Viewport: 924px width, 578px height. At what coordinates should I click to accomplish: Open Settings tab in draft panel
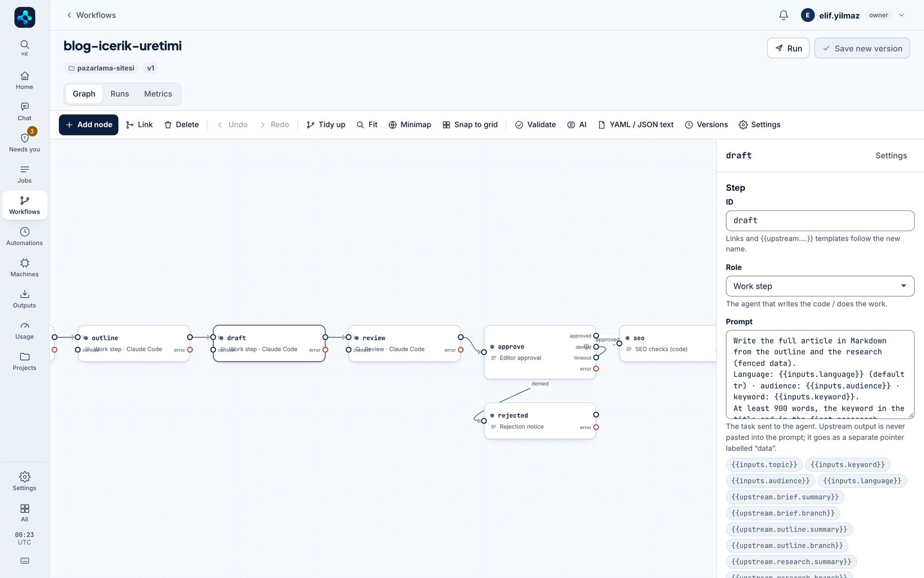[x=891, y=156]
